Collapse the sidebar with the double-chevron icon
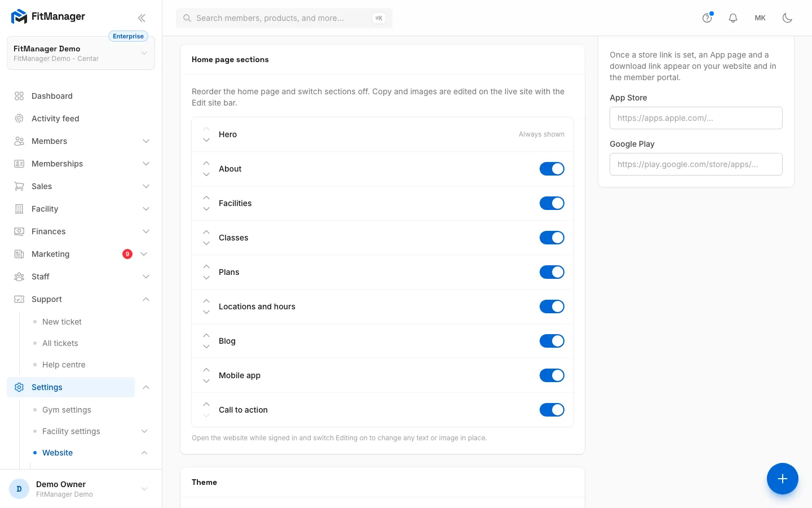The image size is (812, 508). [x=142, y=18]
